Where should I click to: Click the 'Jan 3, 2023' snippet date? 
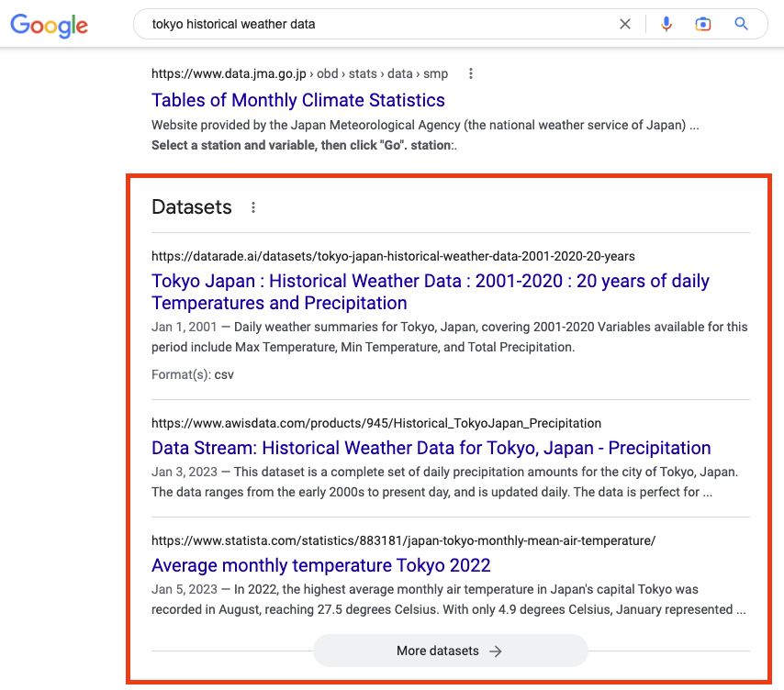(185, 472)
